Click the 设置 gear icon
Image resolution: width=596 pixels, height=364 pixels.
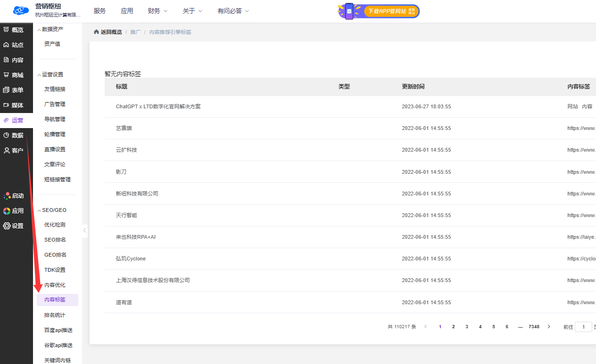tap(7, 226)
